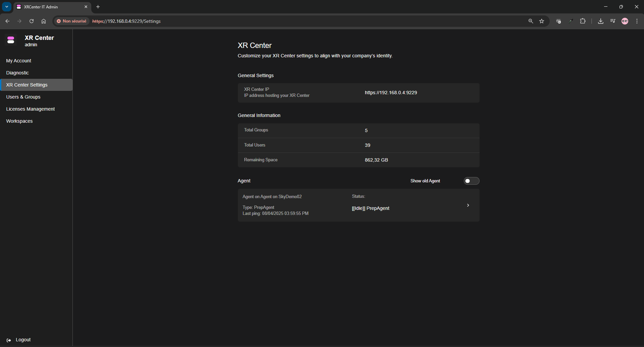644x347 pixels.
Task: Click the Non sécurisé security warning badge
Action: [x=71, y=21]
